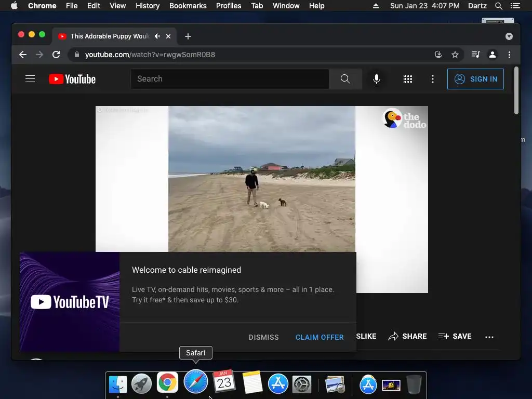Launch Safari from the Dock
532x399 pixels.
pos(196,382)
